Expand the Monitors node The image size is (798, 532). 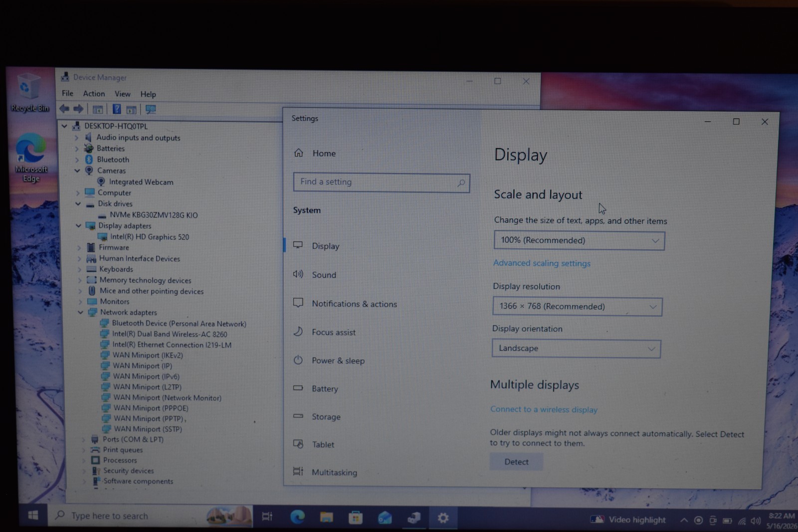[x=80, y=301]
